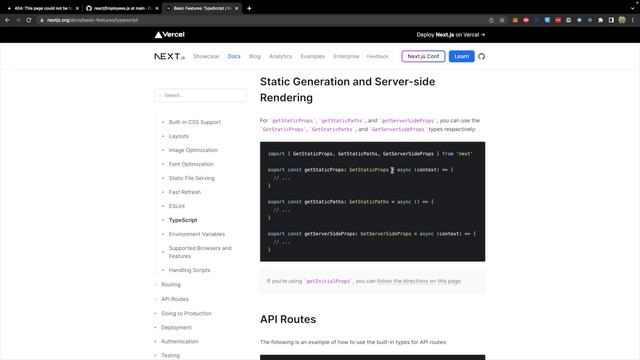This screenshot has width=640, height=360.
Task: Click 'getStaticPaths' in the code block
Action: [325, 202]
